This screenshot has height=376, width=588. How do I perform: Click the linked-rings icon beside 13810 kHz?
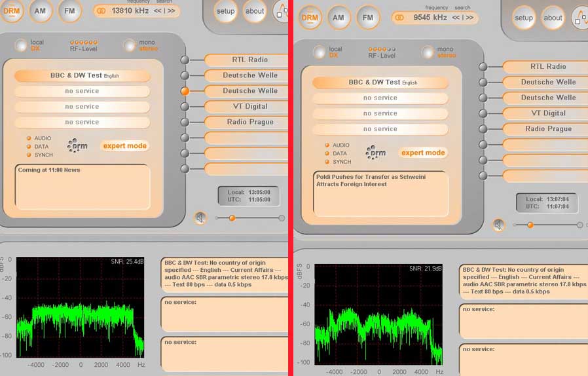click(x=101, y=11)
